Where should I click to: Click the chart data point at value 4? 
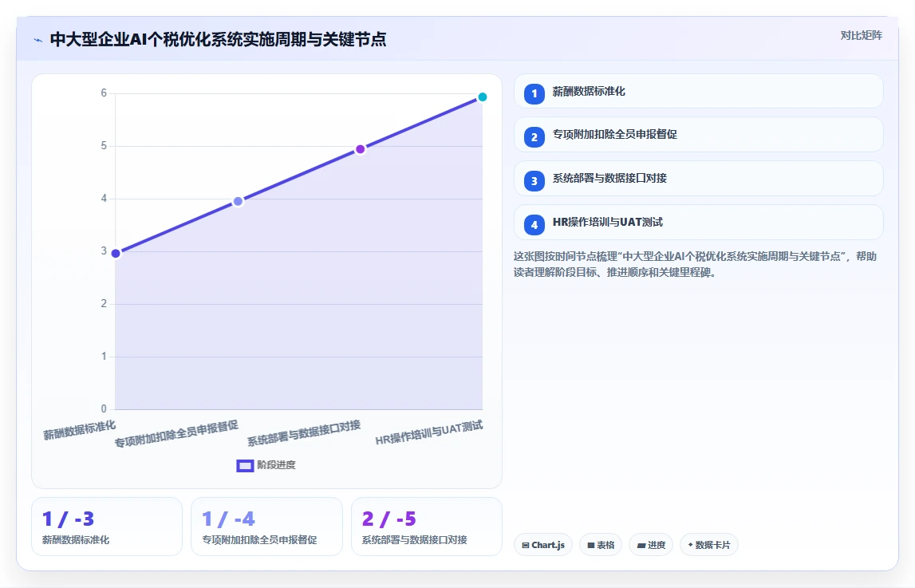[238, 201]
